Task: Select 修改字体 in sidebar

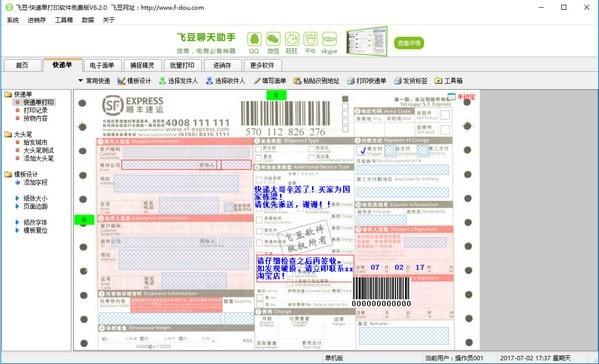Action: pos(35,222)
